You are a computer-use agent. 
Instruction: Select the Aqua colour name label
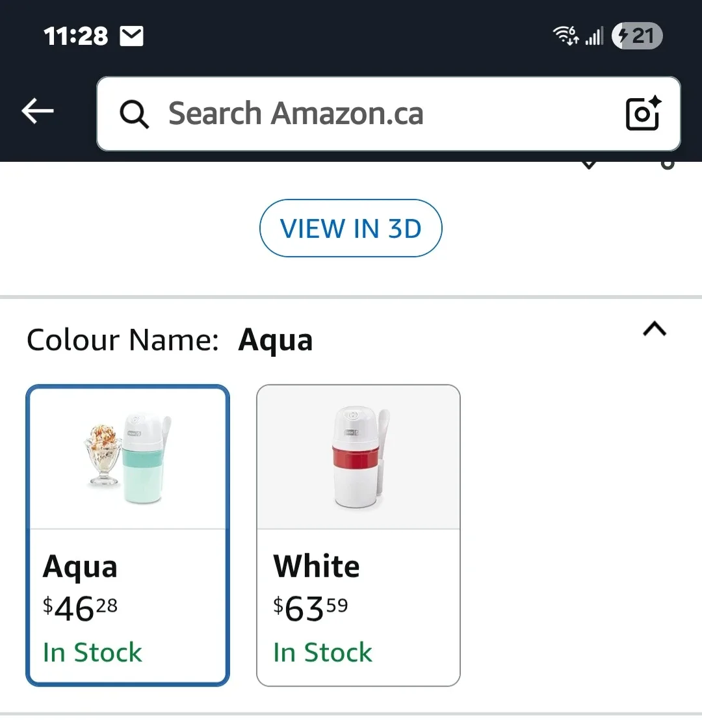80,567
